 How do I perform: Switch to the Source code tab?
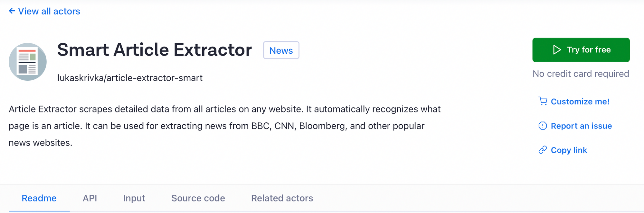click(198, 198)
